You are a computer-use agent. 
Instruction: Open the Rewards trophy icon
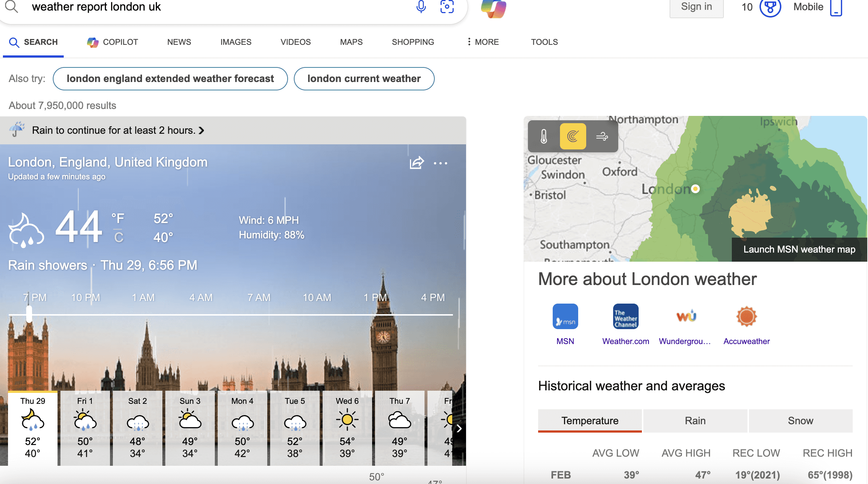point(770,8)
